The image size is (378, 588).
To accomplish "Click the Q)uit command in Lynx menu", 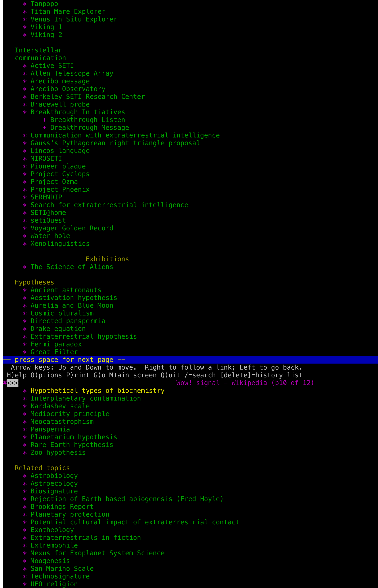I will pos(171,375).
